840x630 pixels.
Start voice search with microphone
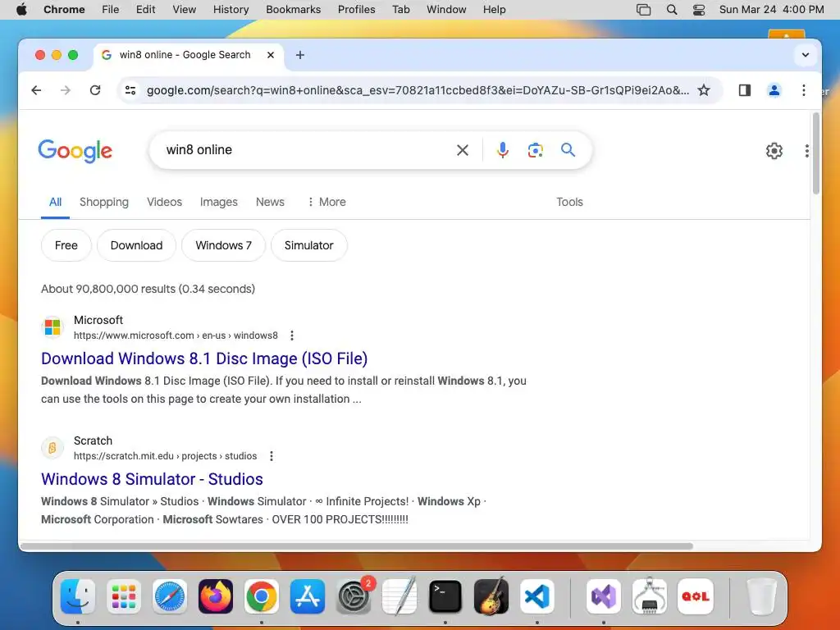pos(503,150)
